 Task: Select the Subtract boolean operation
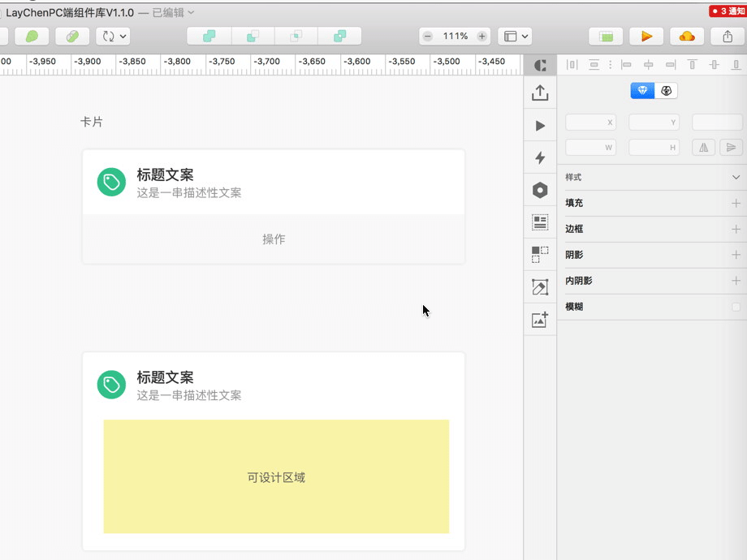coord(253,36)
